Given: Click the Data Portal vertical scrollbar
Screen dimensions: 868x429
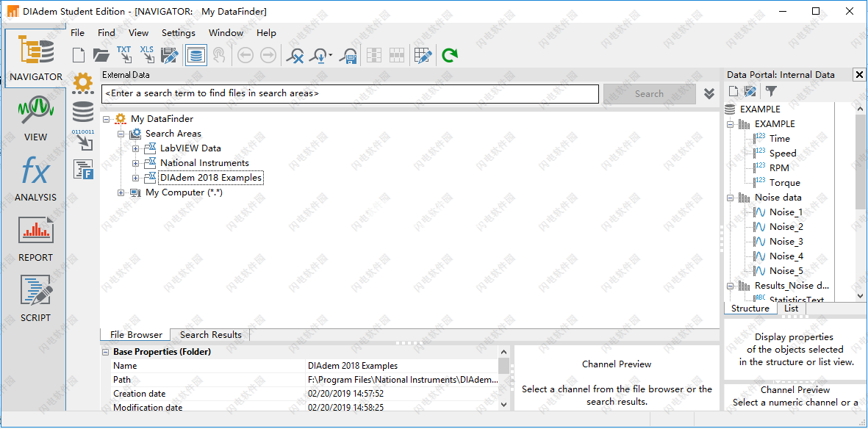Looking at the screenshot, I should [861, 161].
